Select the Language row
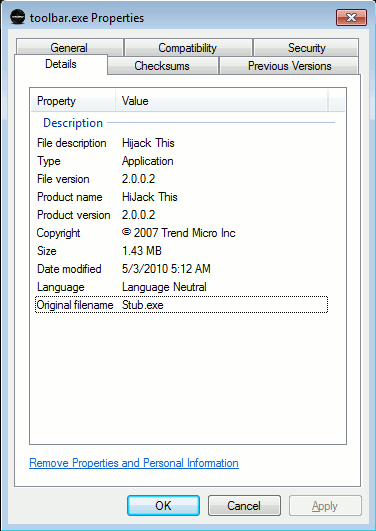376x531 pixels. tap(182, 287)
